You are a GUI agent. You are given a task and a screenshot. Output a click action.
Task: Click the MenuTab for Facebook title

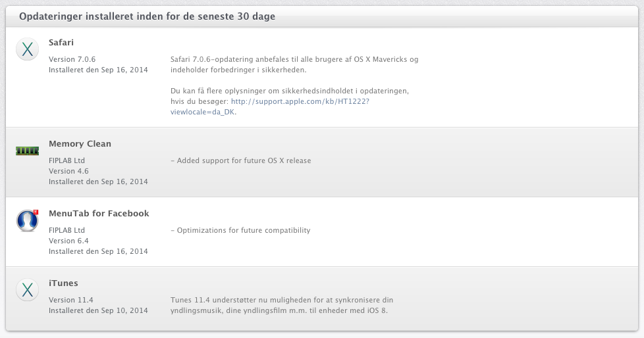click(99, 213)
